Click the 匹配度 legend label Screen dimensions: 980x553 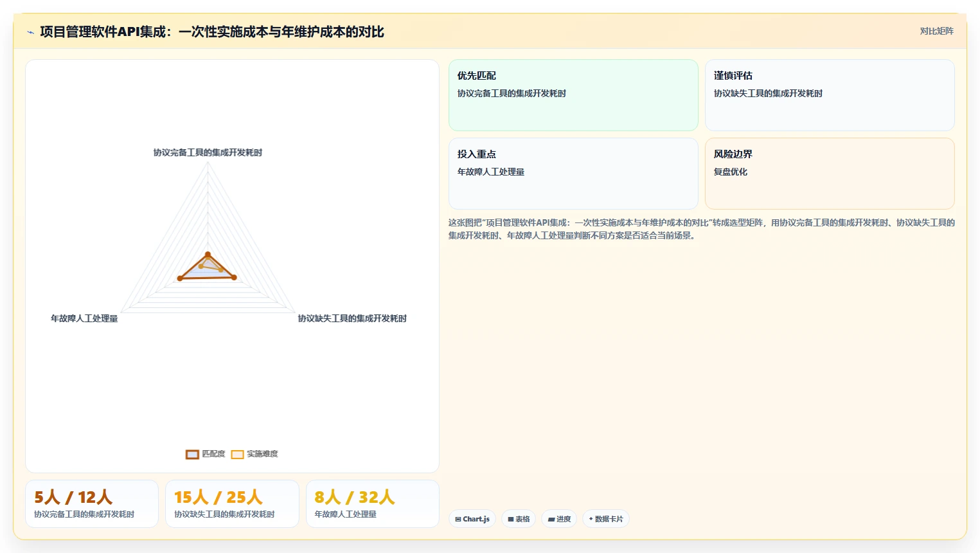coord(213,454)
